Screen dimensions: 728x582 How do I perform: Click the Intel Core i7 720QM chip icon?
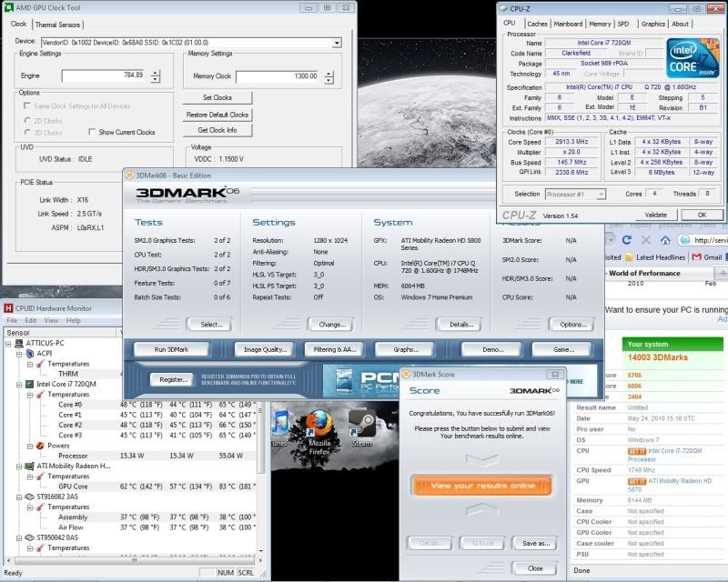click(x=30, y=384)
